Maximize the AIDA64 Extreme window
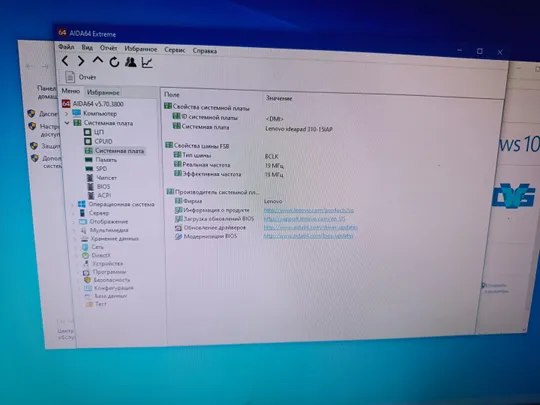540x405 pixels. point(479,51)
